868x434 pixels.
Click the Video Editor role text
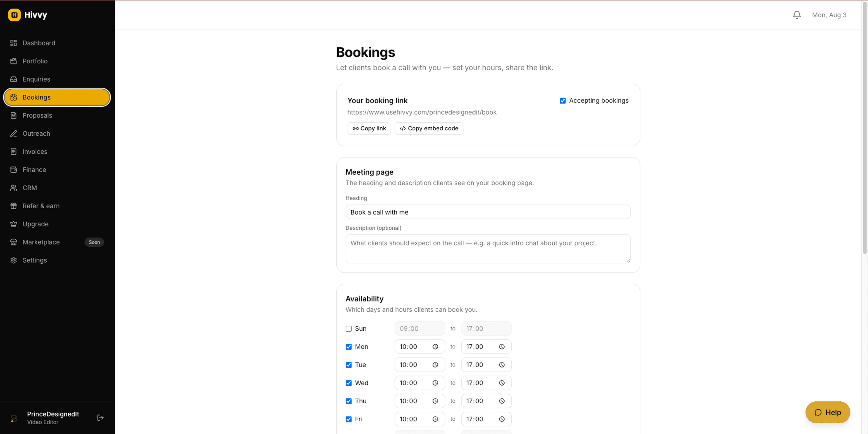[x=43, y=422]
